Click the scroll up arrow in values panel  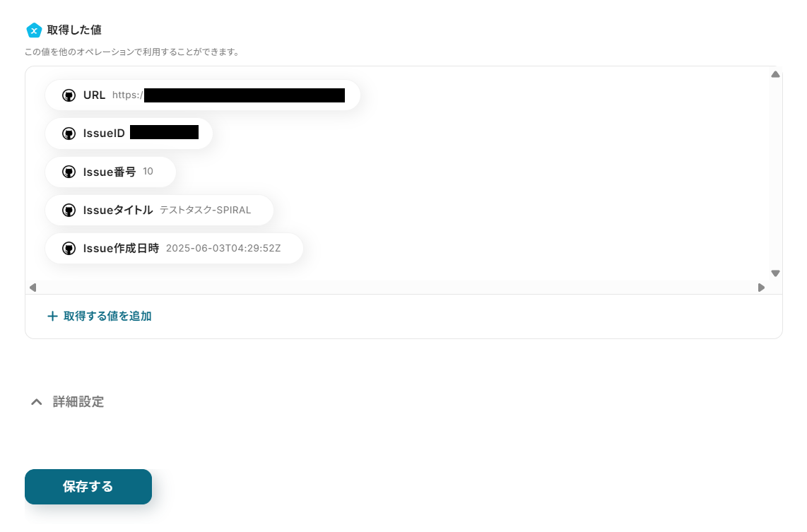coord(775,75)
